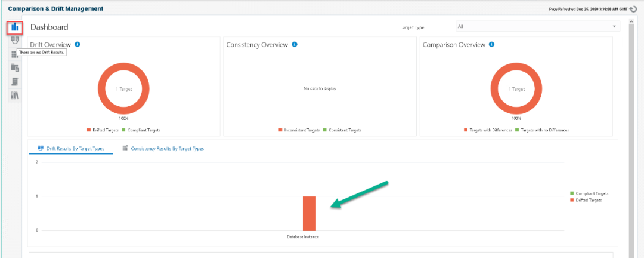Image resolution: width=644 pixels, height=258 pixels.
Task: Click the Comparison Overview donut chart
Action: point(516,88)
